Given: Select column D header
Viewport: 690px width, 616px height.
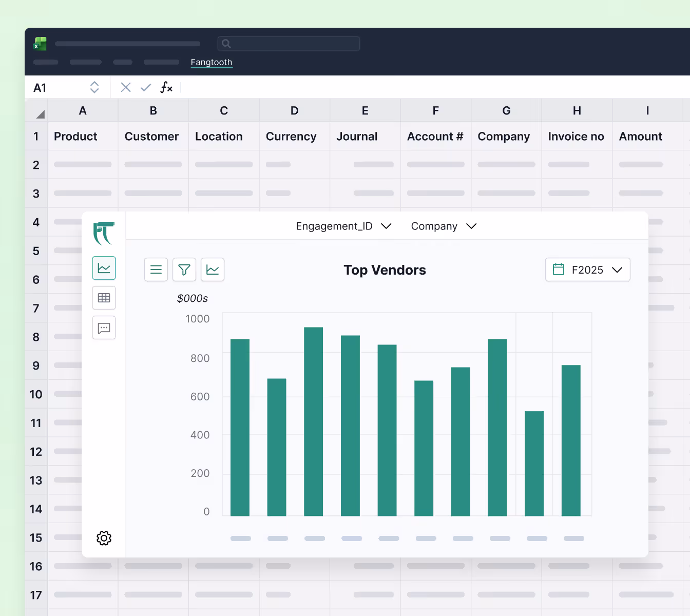Looking at the screenshot, I should 295,110.
